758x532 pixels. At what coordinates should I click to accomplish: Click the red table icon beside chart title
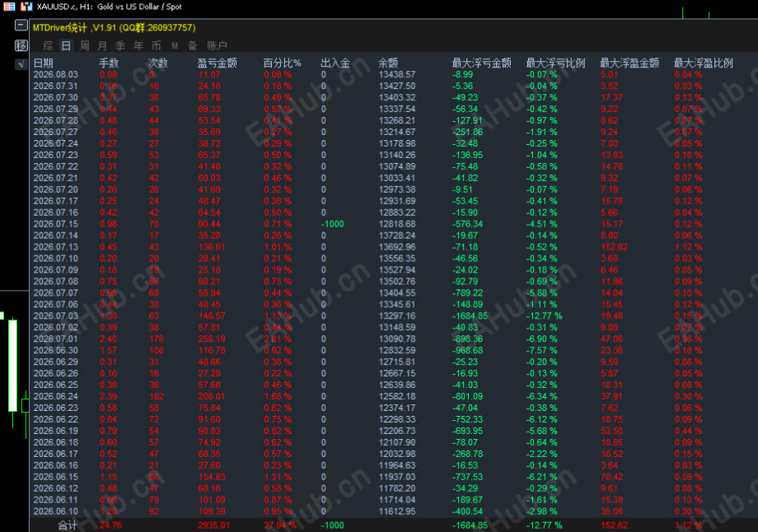[9, 7]
